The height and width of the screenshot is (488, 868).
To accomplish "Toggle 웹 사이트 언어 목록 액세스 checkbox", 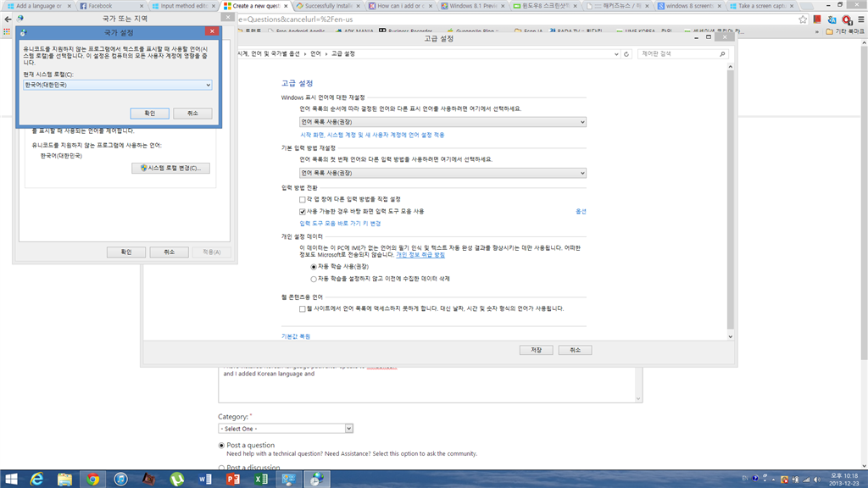I will click(x=303, y=308).
